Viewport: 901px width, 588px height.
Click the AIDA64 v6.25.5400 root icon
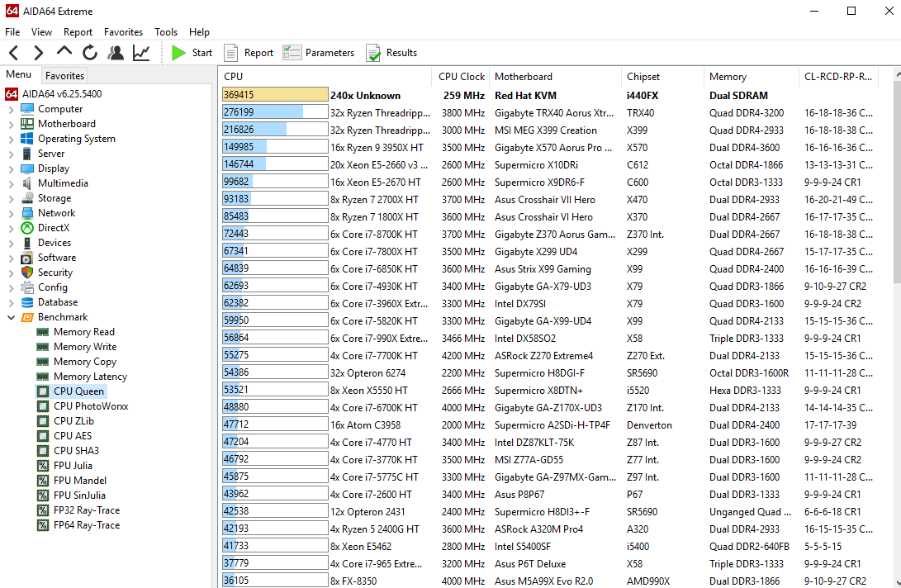tap(11, 93)
